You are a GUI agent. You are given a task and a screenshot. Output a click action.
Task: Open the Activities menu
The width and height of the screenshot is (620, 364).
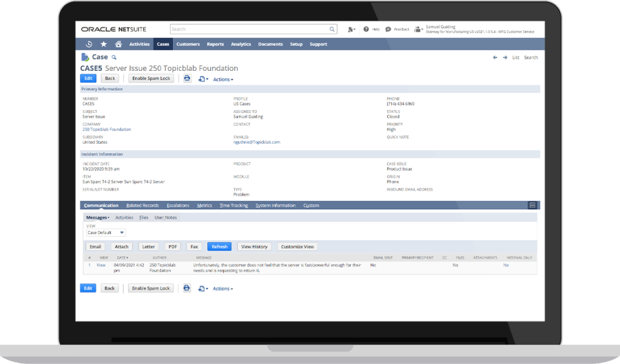pyautogui.click(x=140, y=44)
